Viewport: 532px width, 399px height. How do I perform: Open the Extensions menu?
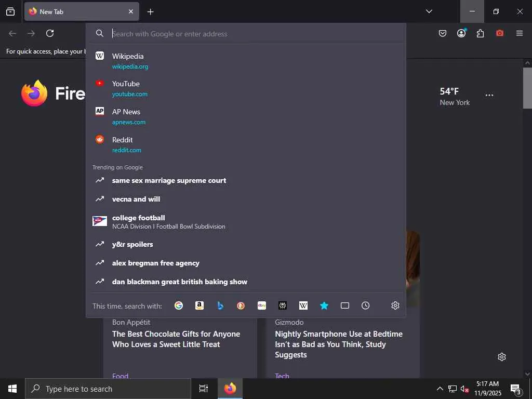coord(480,33)
